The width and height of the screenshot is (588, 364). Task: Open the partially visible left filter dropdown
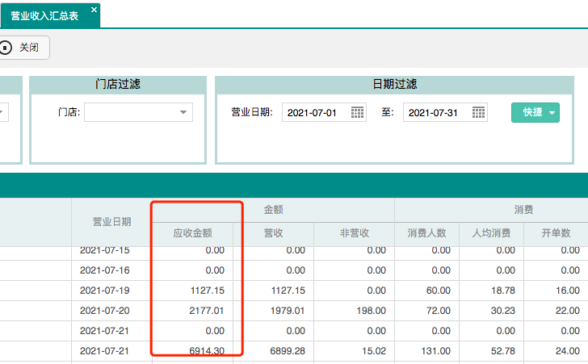(x=2, y=112)
